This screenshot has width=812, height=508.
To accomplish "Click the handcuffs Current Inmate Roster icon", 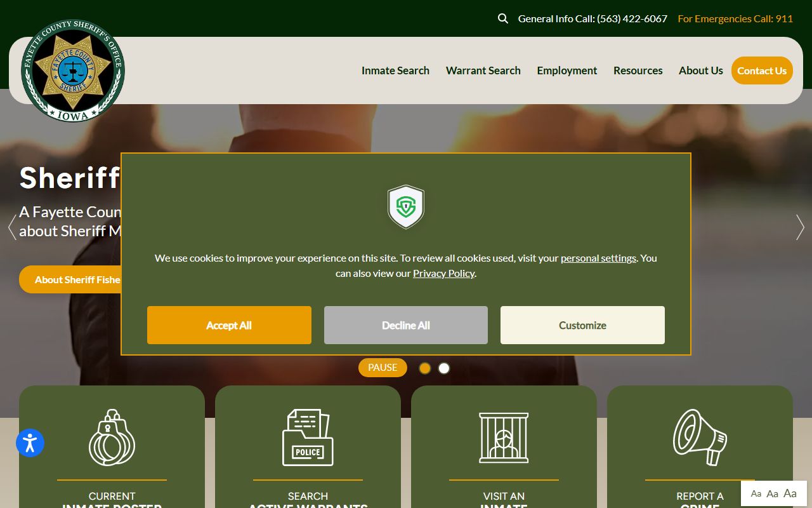I will (x=112, y=438).
